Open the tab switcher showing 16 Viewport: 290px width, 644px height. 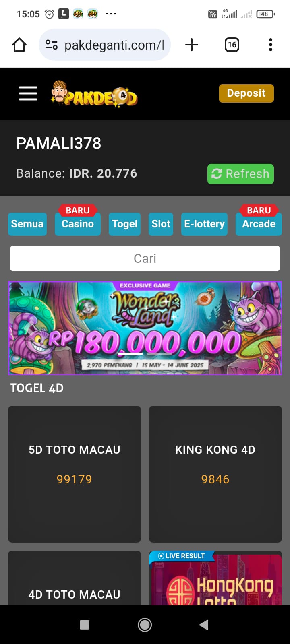pos(232,45)
